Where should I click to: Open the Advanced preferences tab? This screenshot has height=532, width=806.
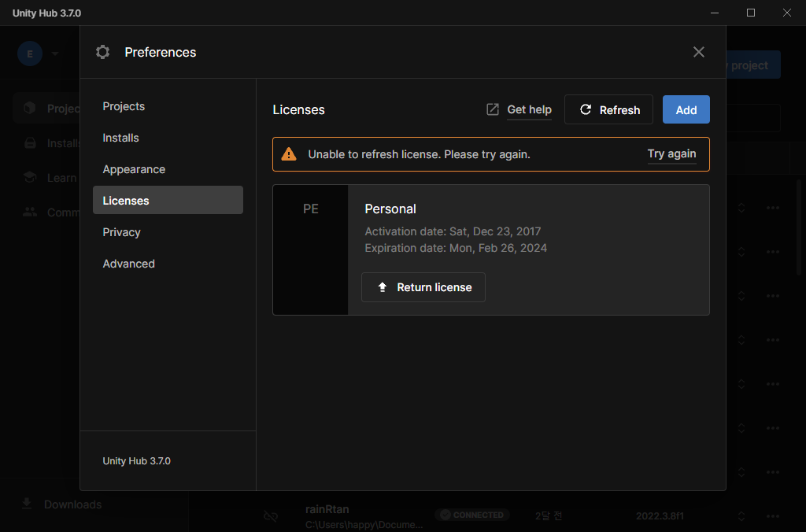coord(168,264)
